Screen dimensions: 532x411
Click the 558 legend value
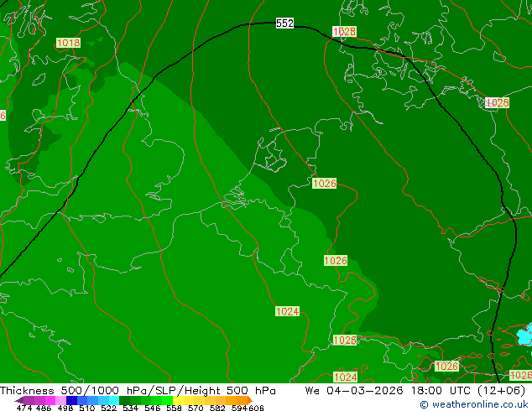(174, 408)
